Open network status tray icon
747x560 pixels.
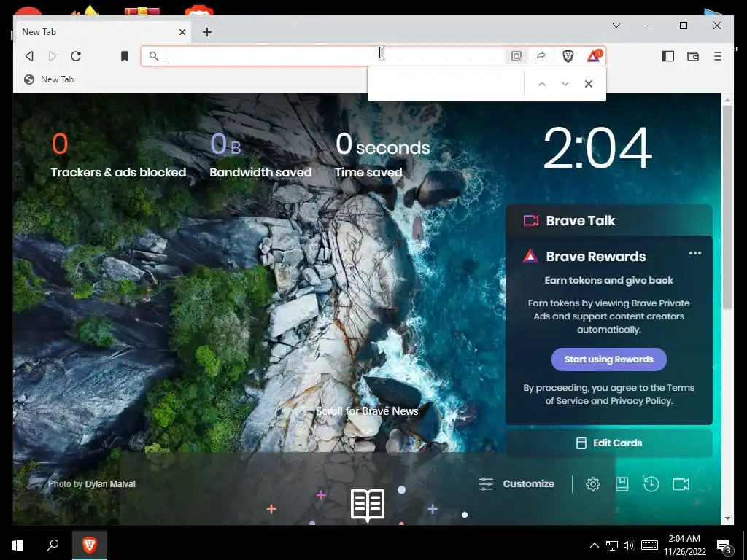[612, 545]
